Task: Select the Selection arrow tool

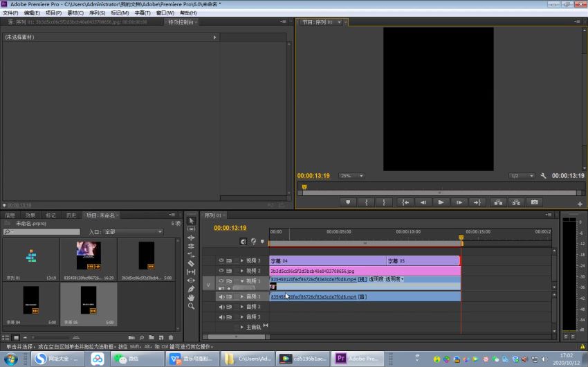Action: 191,221
